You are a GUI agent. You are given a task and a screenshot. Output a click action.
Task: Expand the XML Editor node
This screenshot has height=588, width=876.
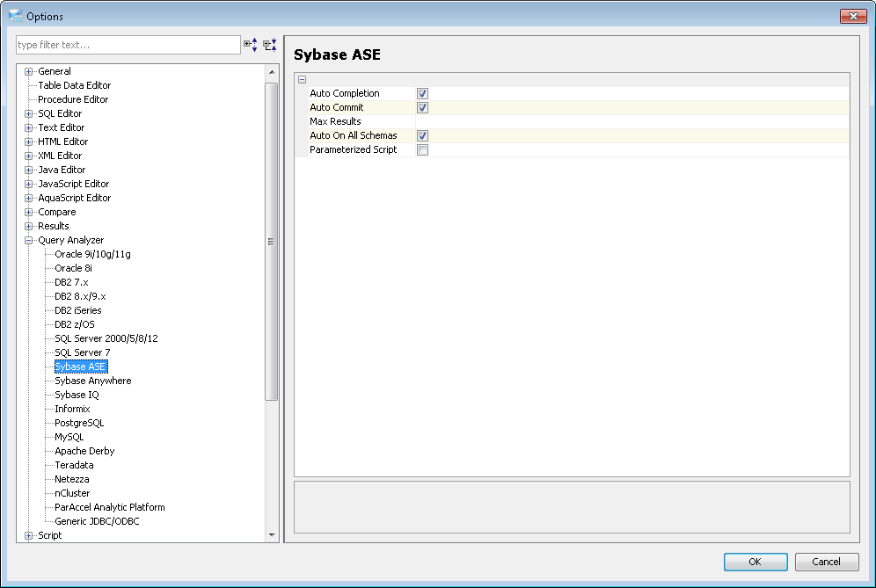pyautogui.click(x=28, y=156)
